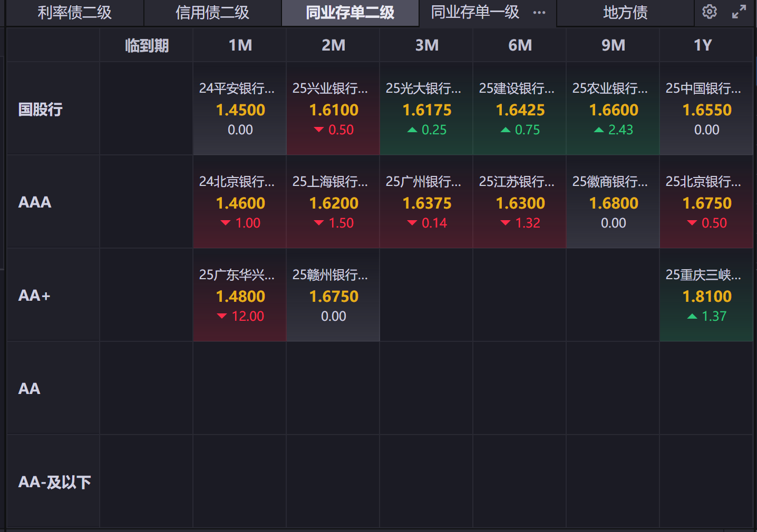
Task: Click the 25赣州银行 AA+ 2M cell
Action: click(x=333, y=295)
